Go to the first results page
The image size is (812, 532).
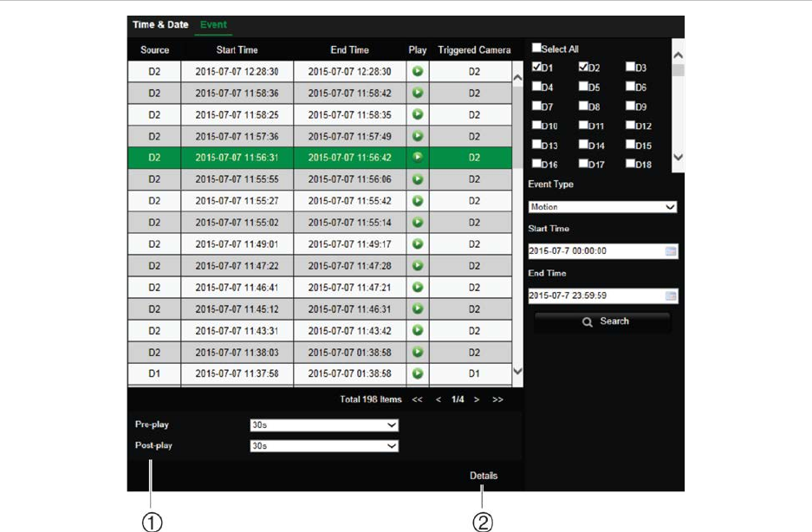tap(417, 399)
